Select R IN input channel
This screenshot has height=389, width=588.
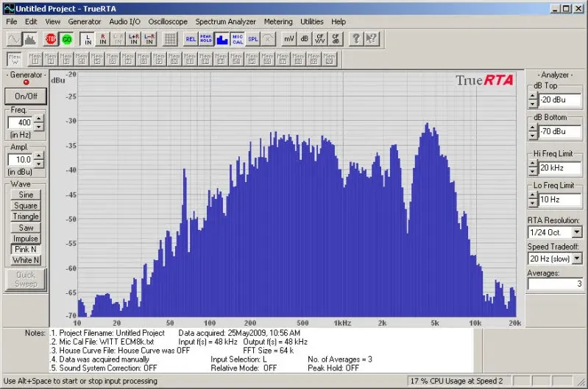pyautogui.click(x=103, y=39)
